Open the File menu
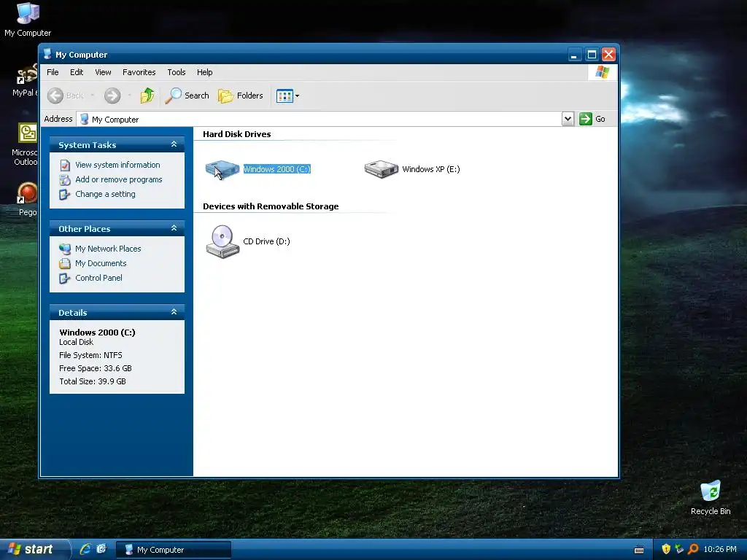The width and height of the screenshot is (747, 560). pyautogui.click(x=53, y=72)
